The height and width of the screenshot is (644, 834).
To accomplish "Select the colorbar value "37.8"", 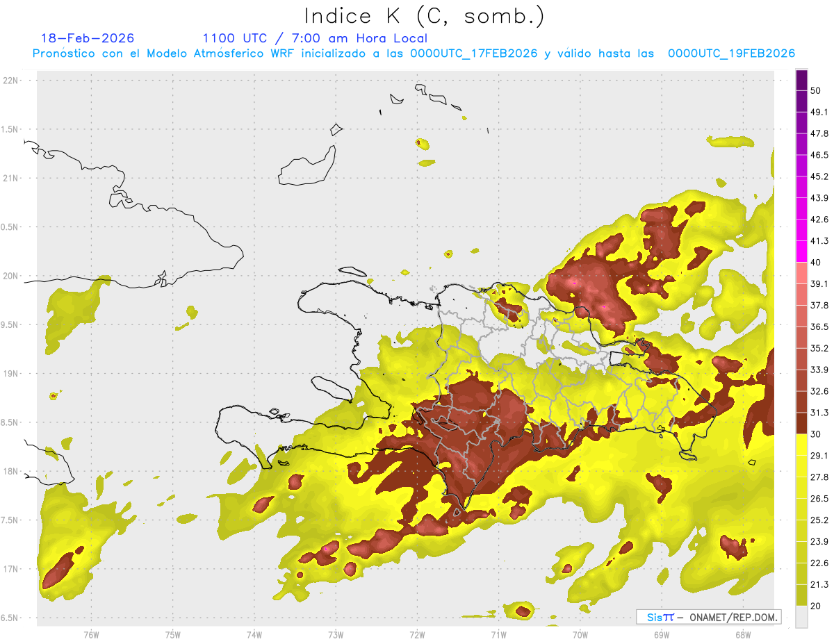I will point(819,306).
